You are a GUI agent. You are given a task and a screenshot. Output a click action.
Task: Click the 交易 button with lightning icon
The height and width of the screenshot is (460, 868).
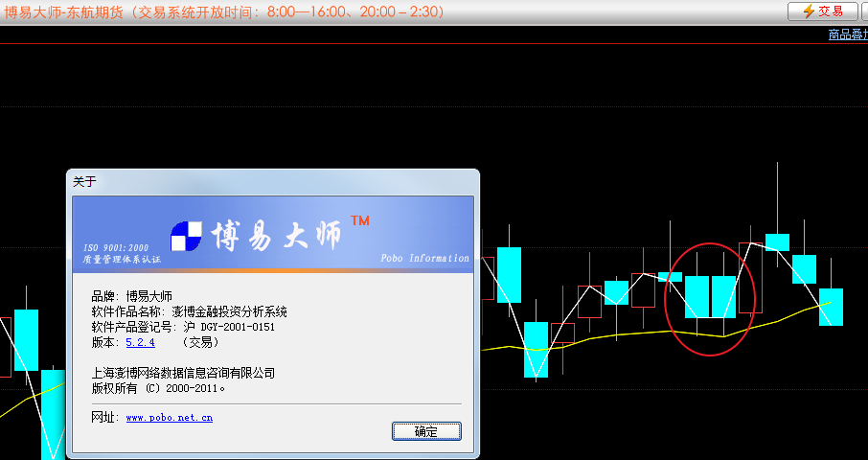click(x=822, y=11)
